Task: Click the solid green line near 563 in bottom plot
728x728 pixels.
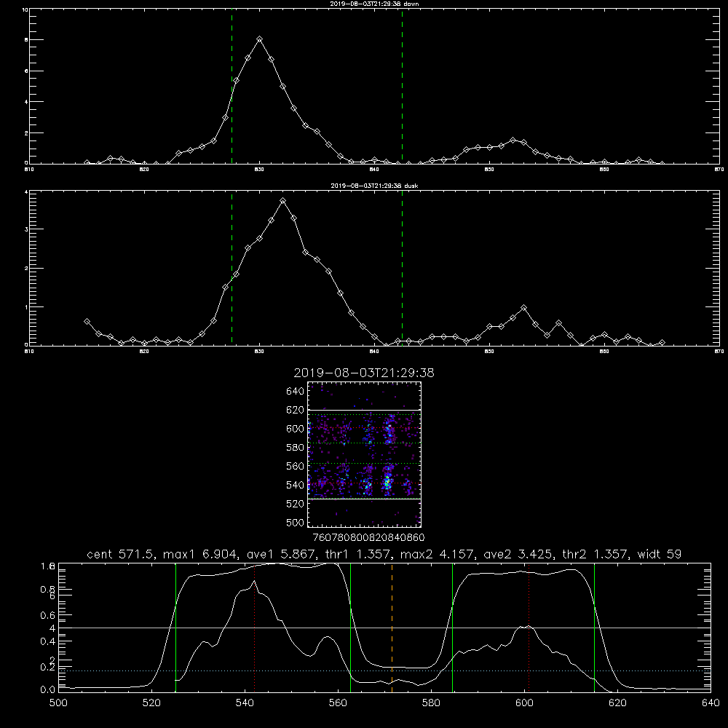Action: (351, 628)
